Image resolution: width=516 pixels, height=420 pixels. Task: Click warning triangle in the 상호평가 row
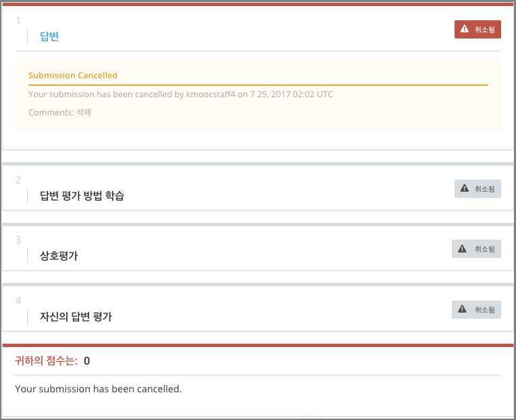tap(462, 248)
